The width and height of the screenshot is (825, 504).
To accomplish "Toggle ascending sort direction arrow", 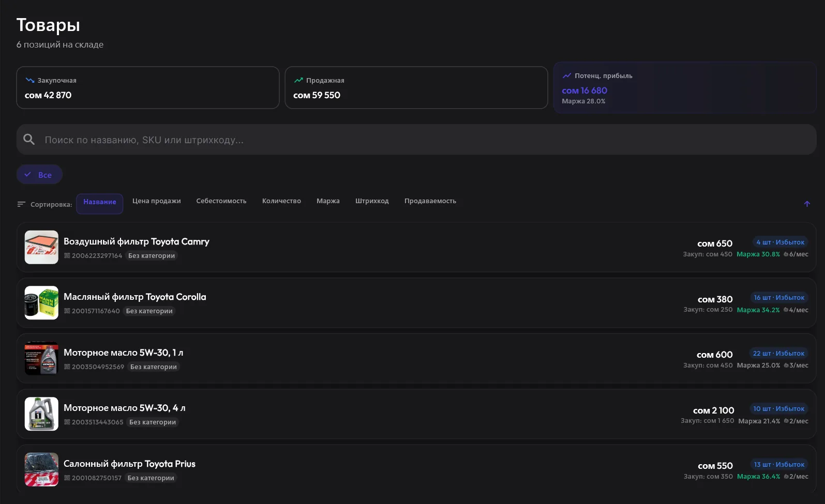I will pos(807,204).
